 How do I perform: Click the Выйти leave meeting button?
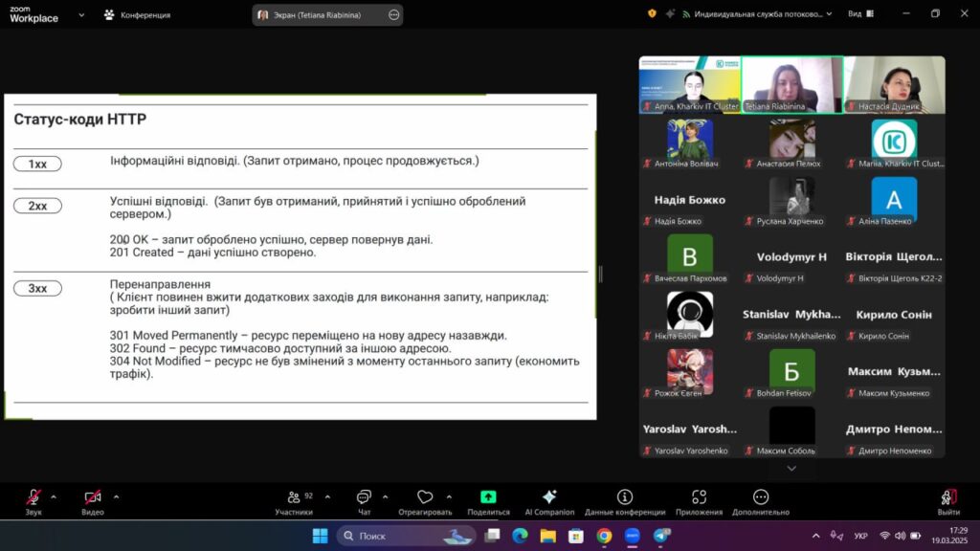tap(948, 502)
